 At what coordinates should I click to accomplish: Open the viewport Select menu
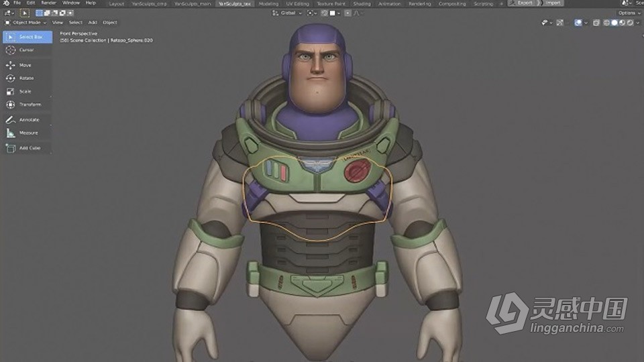pyautogui.click(x=76, y=23)
